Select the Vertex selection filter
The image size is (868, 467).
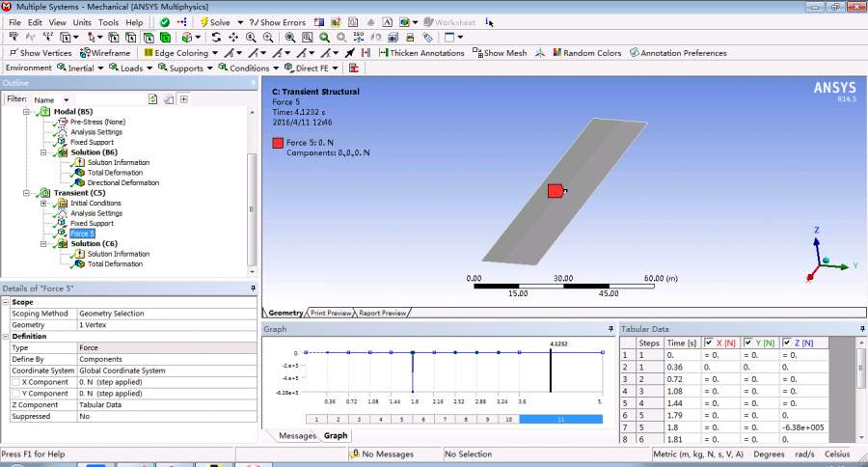[x=114, y=37]
